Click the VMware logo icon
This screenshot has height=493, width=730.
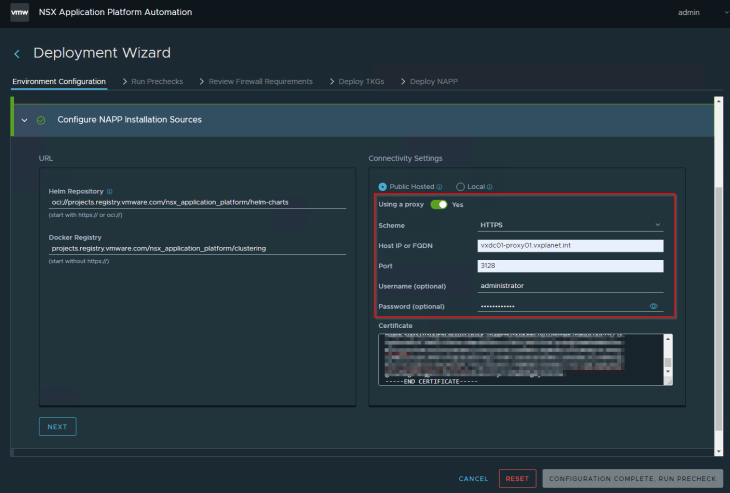(19, 12)
